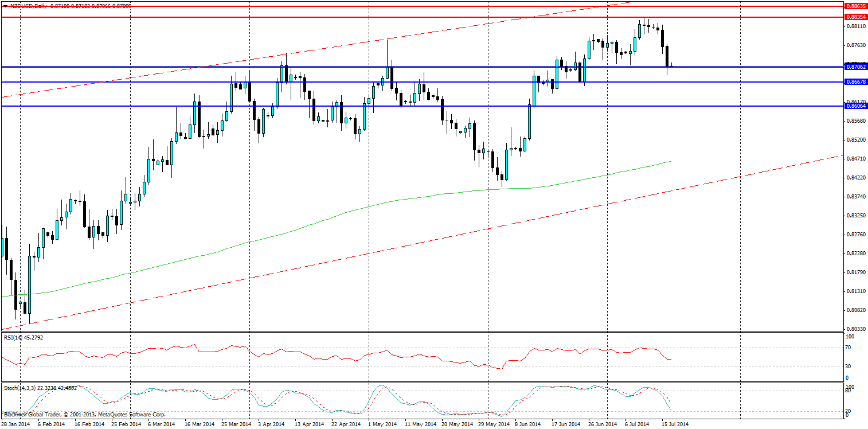Click the 0.87630 price axis value
Viewport: 868px width, 429px height.
pos(855,45)
